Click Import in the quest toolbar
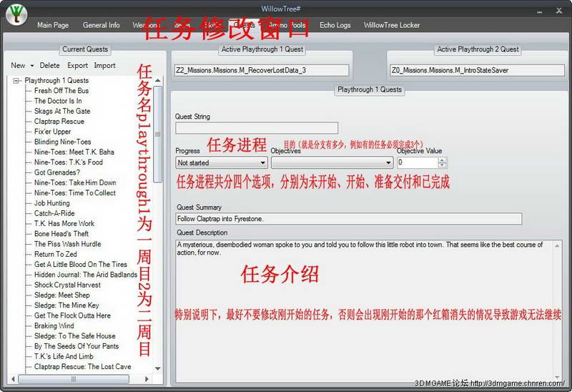572x392 pixels. (104, 65)
